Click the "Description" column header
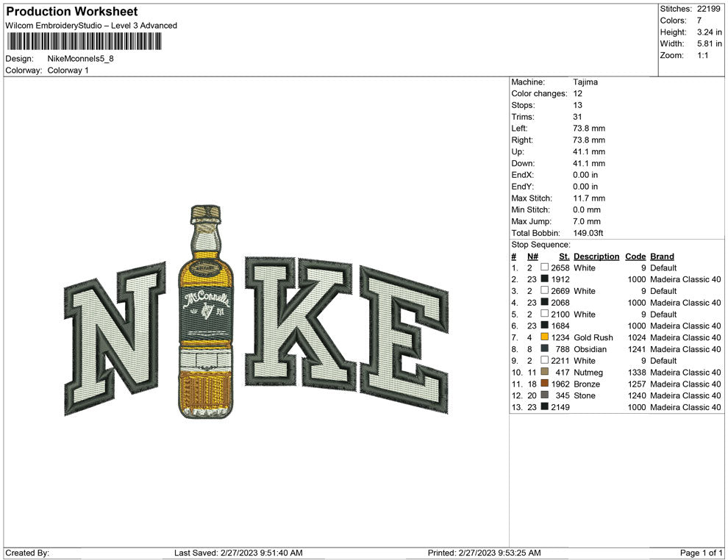Screen dimensions: 728x560 coord(596,256)
